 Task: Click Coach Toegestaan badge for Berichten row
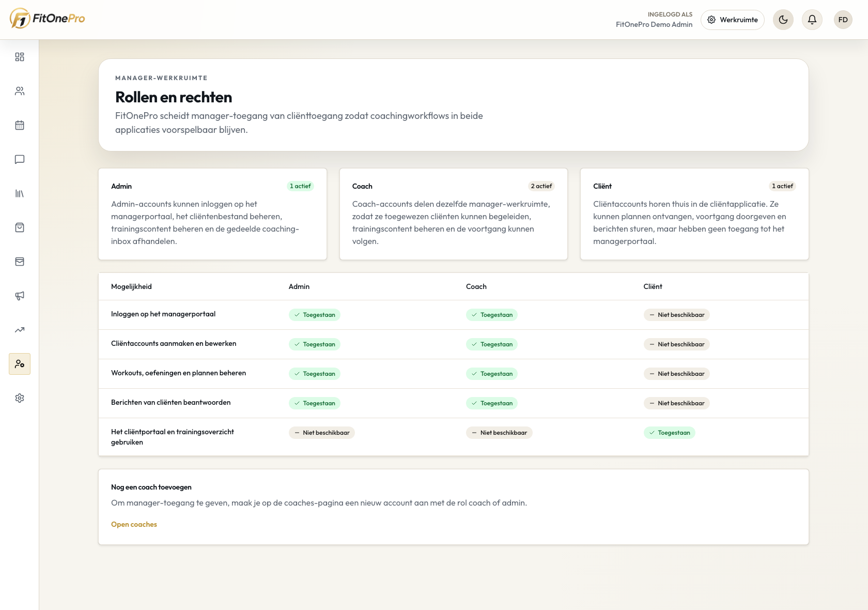(x=492, y=403)
